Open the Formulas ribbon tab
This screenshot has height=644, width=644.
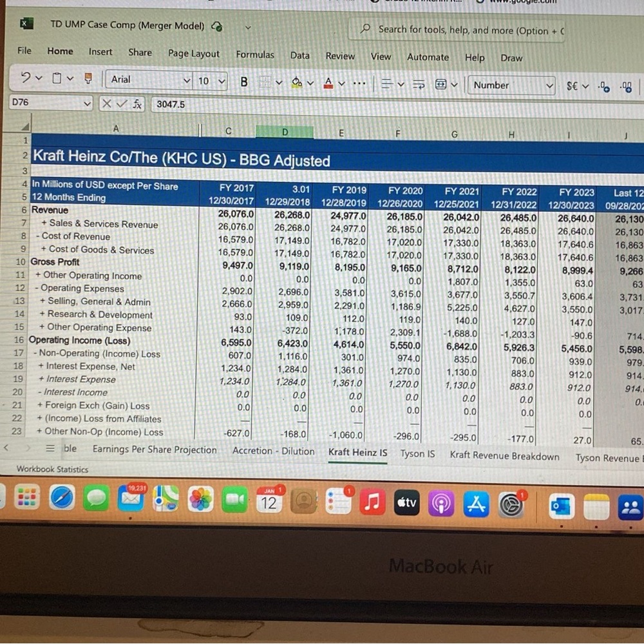[254, 55]
